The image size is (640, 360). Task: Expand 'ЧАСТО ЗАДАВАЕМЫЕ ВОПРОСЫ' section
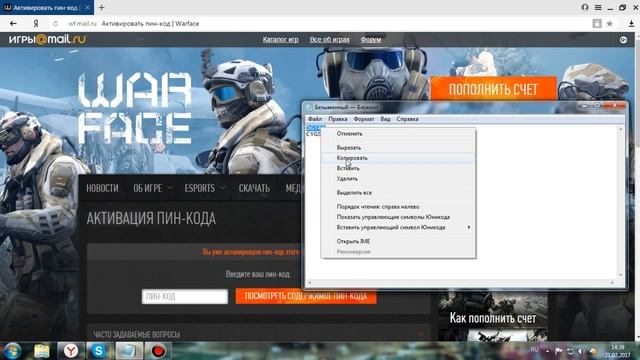point(259,334)
